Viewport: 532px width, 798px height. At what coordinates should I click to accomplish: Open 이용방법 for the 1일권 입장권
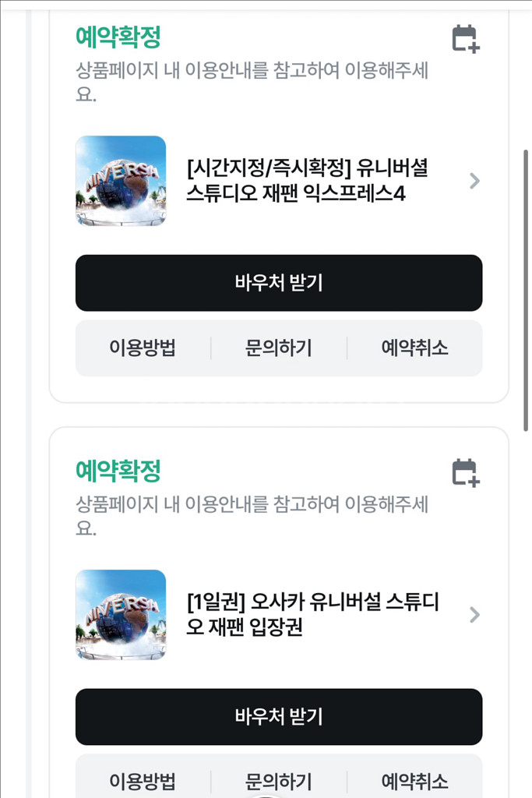[143, 781]
